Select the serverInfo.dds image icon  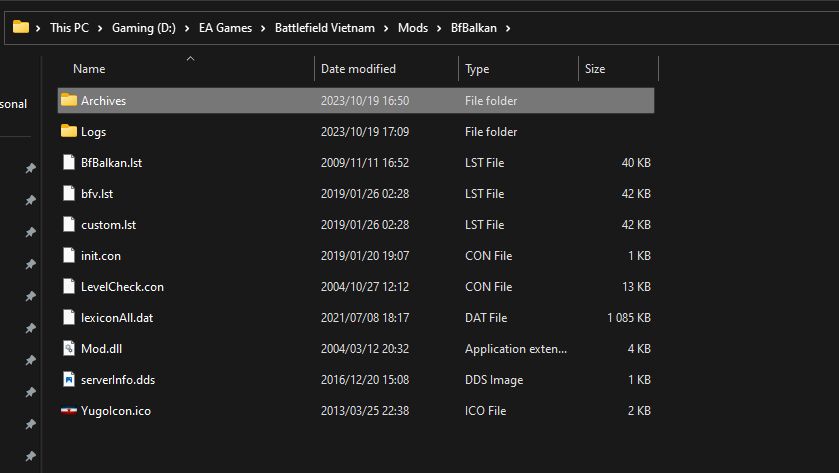pyautogui.click(x=68, y=379)
